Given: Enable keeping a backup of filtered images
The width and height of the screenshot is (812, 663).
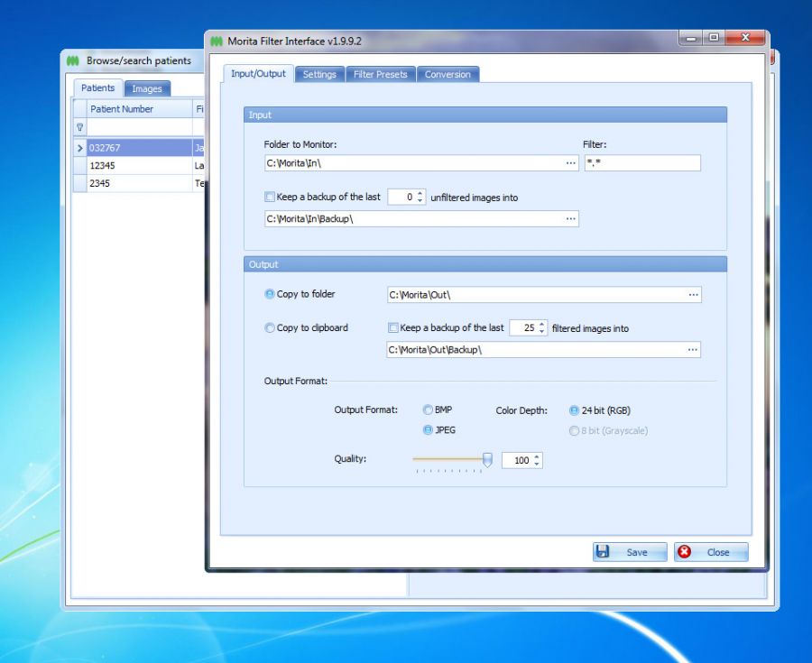Looking at the screenshot, I should coord(393,327).
